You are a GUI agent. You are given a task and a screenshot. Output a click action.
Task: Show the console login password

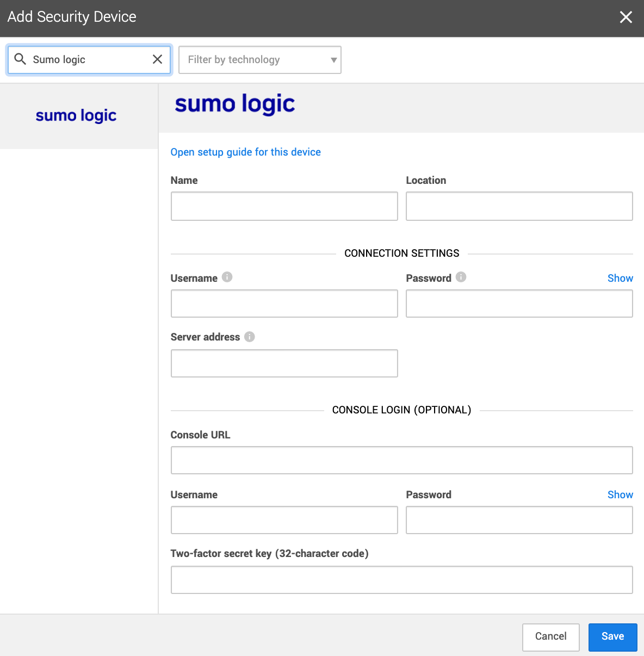coord(620,494)
